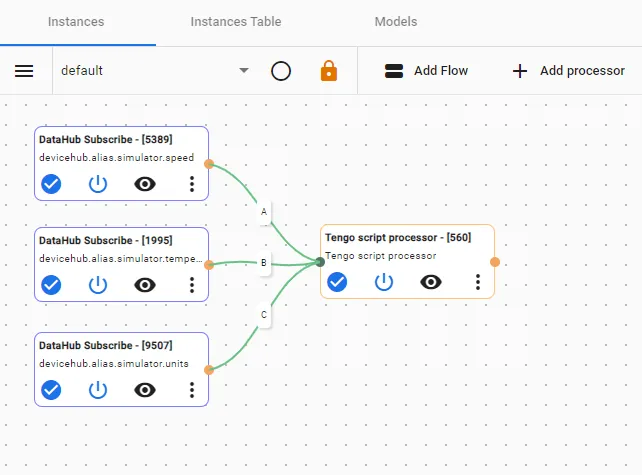Select the DataHub Subscribe - [9507] title
Screen dimensions: 642x475
coord(106,346)
